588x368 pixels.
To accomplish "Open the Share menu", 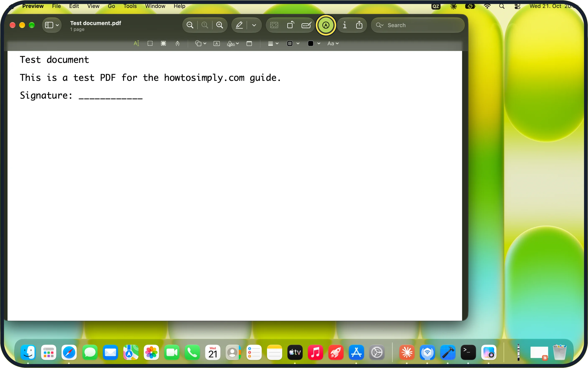I will (x=359, y=25).
